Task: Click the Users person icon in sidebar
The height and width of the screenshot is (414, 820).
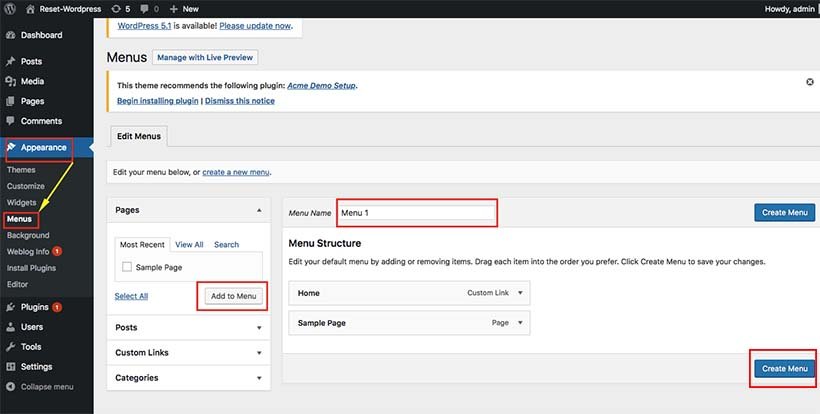Action: pyautogui.click(x=10, y=327)
